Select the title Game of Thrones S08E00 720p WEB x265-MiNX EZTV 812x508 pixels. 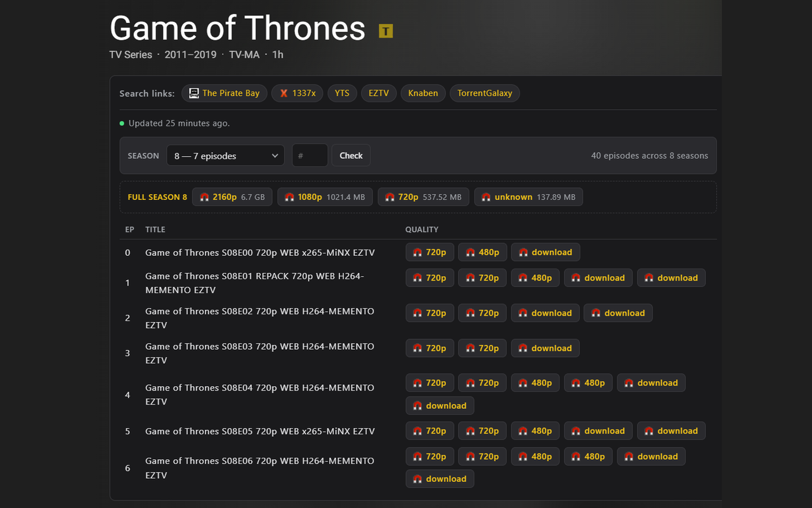[260, 253]
